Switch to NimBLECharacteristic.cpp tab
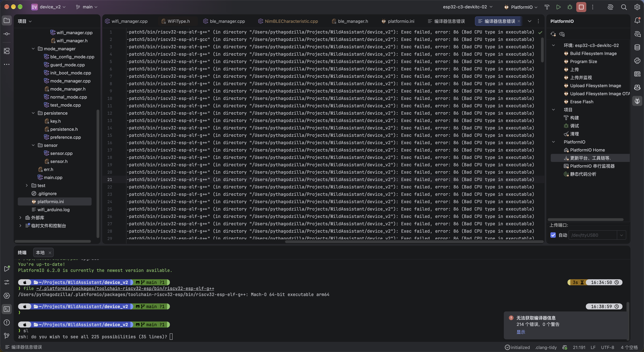Viewport: 644px width, 352px height. click(288, 21)
